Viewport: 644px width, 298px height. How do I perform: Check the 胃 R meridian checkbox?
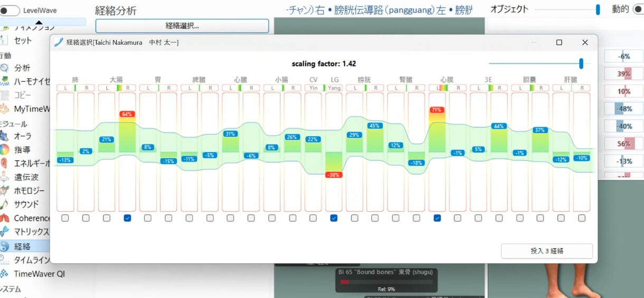(x=168, y=218)
